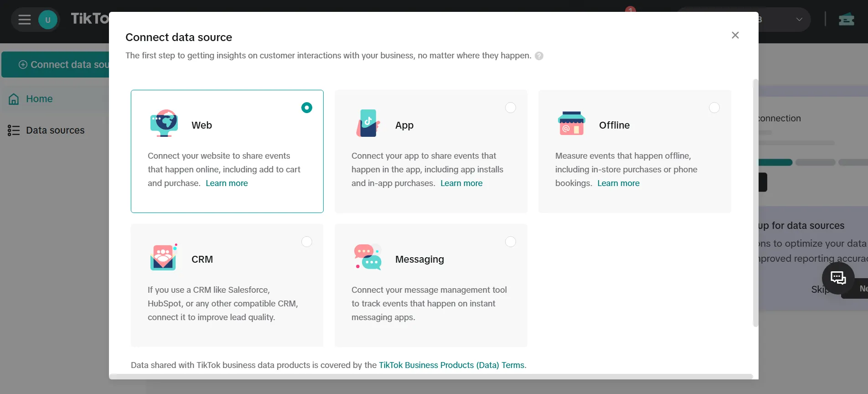Go to Home in the sidebar

(x=39, y=99)
